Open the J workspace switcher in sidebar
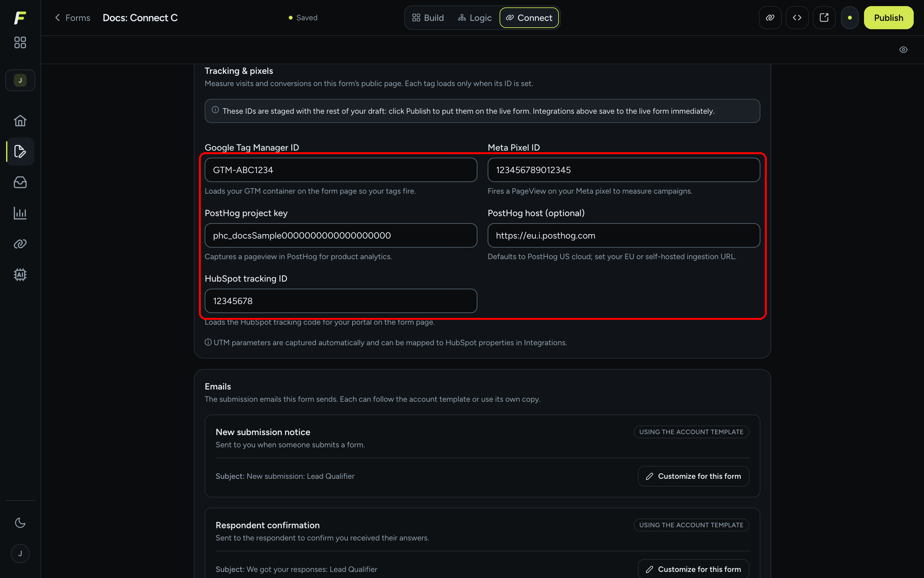 click(20, 80)
